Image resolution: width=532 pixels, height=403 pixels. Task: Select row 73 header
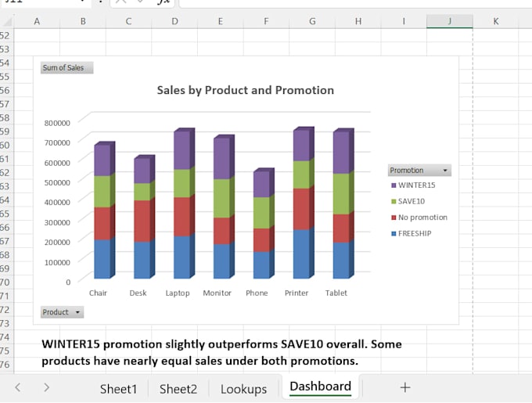tap(5, 323)
